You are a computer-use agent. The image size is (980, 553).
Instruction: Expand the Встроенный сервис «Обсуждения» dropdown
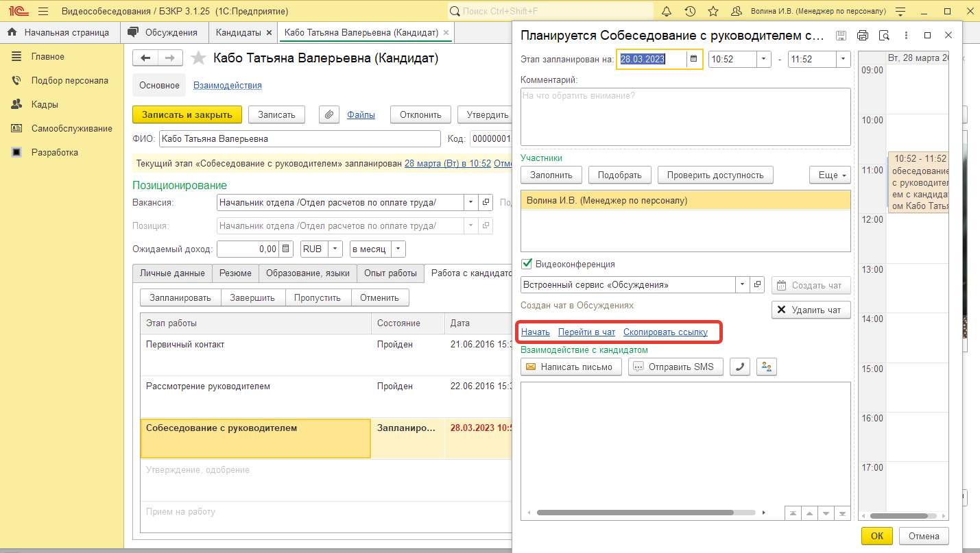[743, 284]
